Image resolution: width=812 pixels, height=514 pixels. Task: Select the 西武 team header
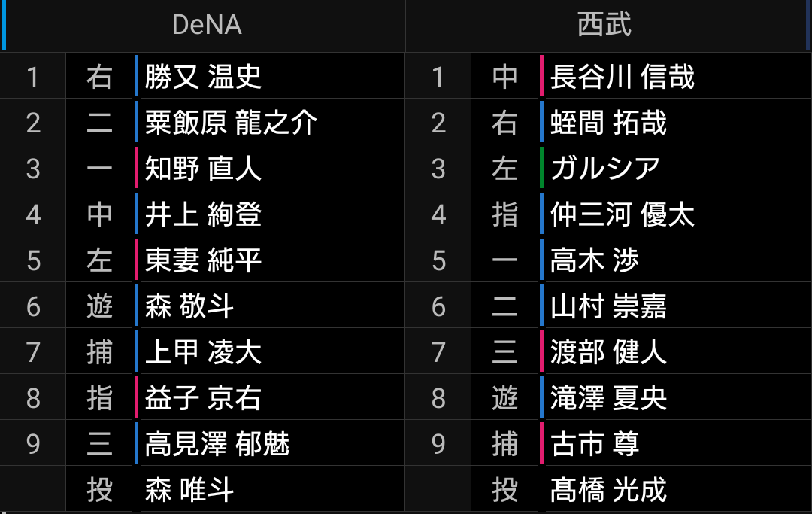tap(604, 24)
